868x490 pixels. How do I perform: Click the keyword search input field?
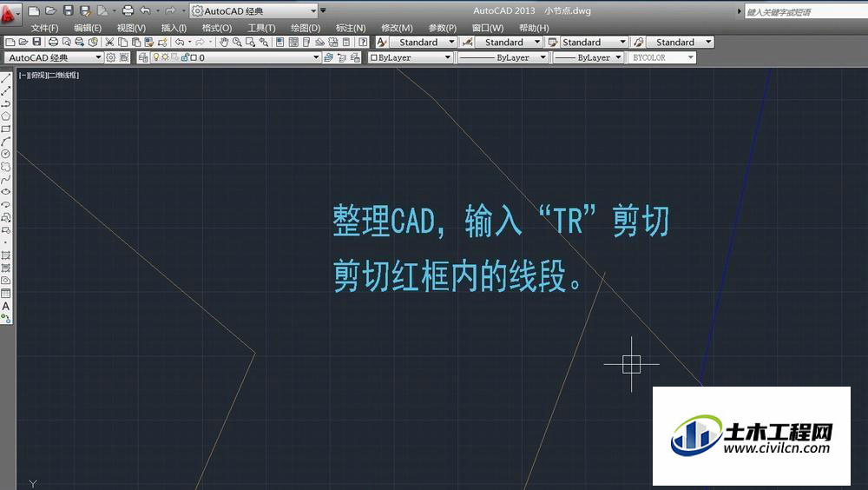(x=806, y=11)
